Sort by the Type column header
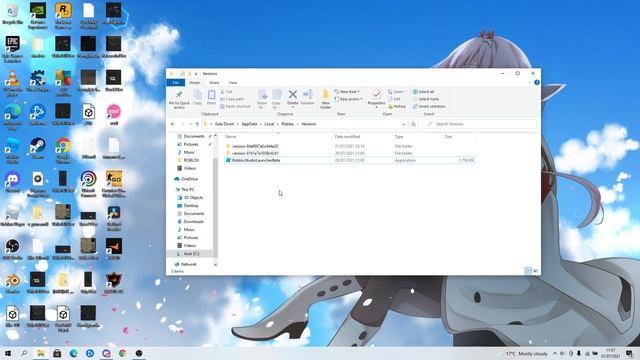Image resolution: width=640 pixels, height=360 pixels. click(x=399, y=137)
